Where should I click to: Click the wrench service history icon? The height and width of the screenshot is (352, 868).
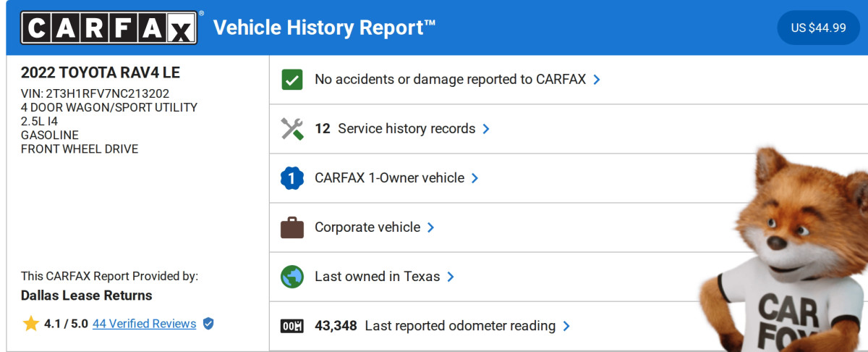pos(292,129)
